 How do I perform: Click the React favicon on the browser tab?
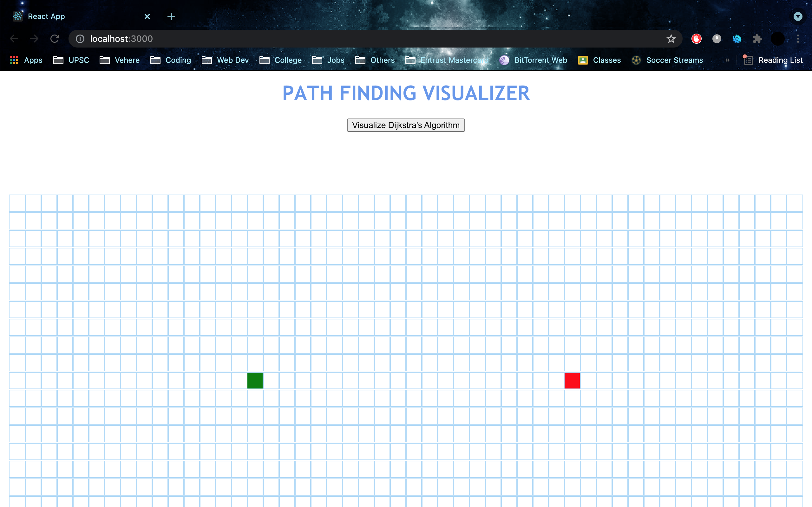click(17, 16)
